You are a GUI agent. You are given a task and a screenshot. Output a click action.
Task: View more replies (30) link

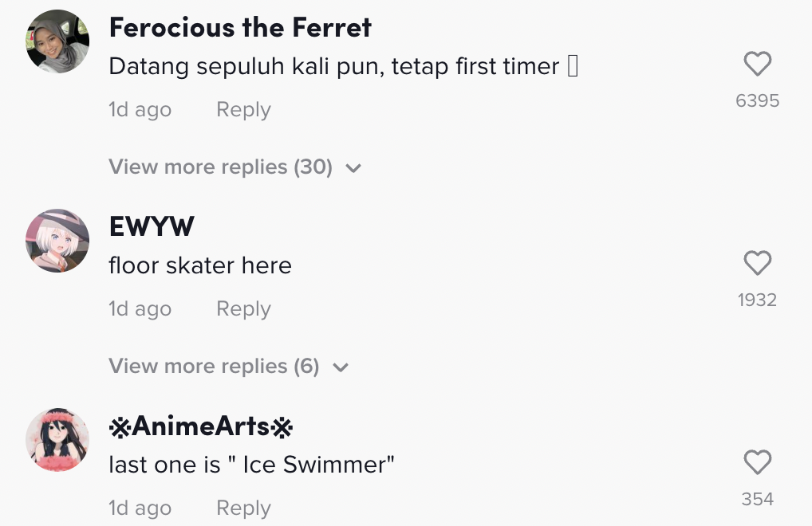pos(220,167)
